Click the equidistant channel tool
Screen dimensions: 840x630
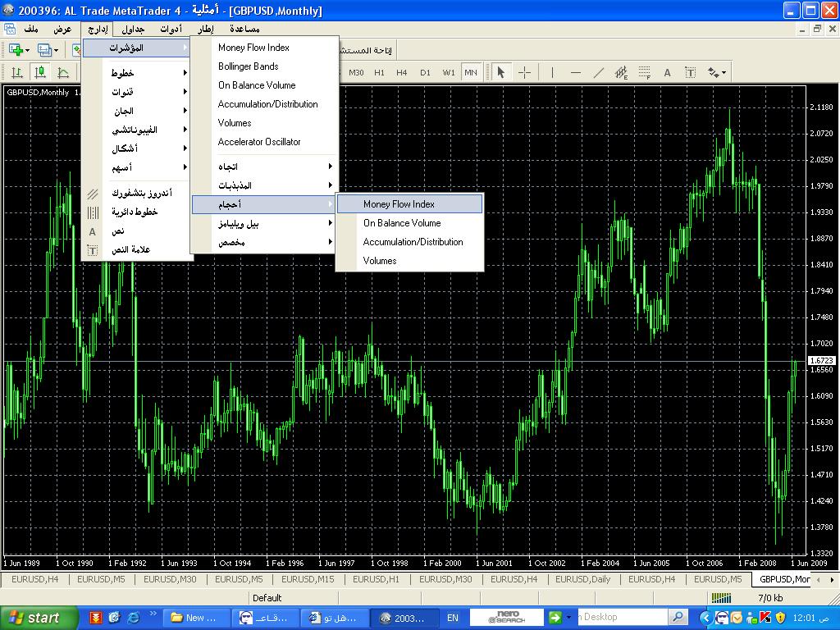[621, 72]
